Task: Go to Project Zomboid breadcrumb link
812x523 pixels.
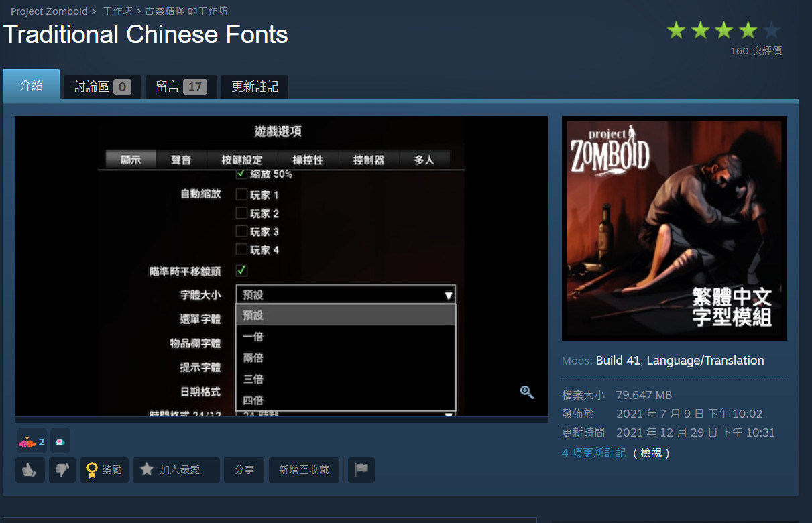Action: point(49,11)
